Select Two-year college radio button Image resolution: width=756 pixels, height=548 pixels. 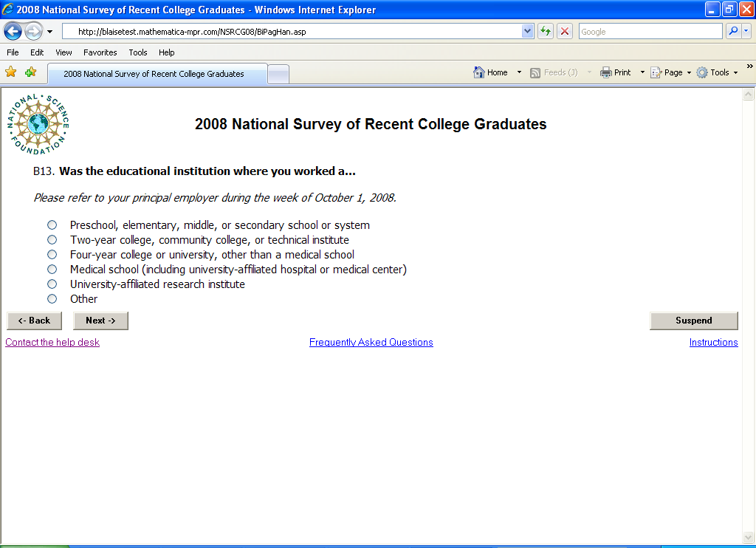pos(52,240)
